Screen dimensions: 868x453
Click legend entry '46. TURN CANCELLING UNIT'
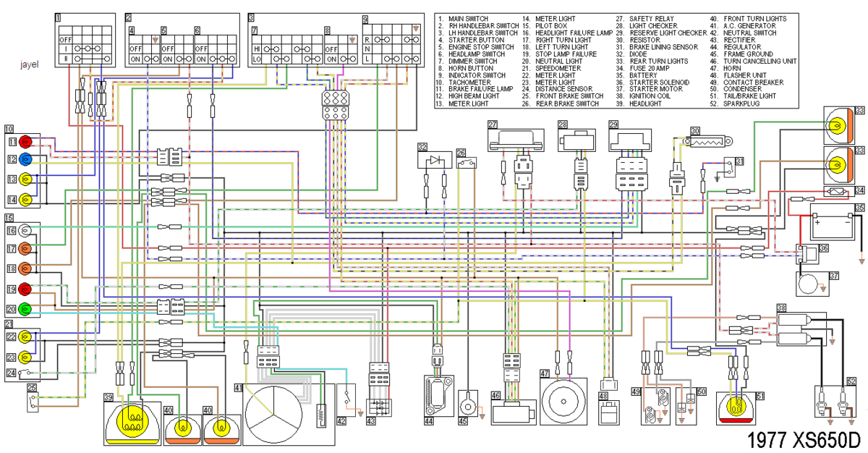pyautogui.click(x=753, y=61)
